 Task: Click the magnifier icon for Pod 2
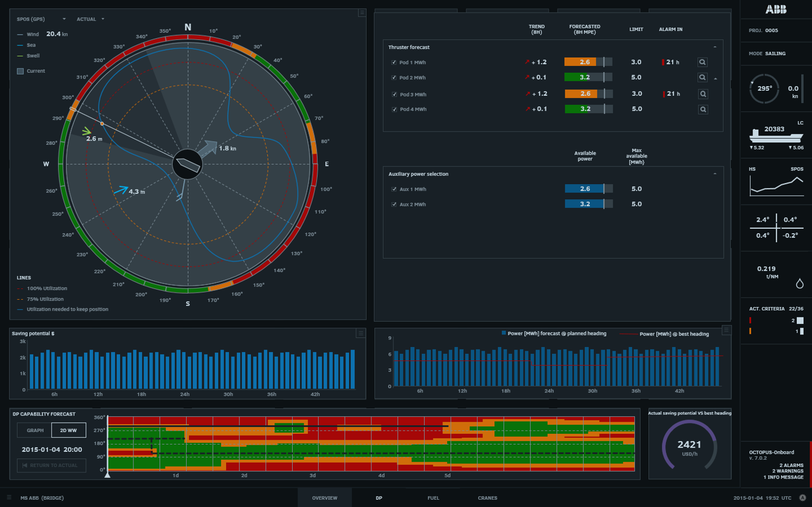tap(702, 78)
